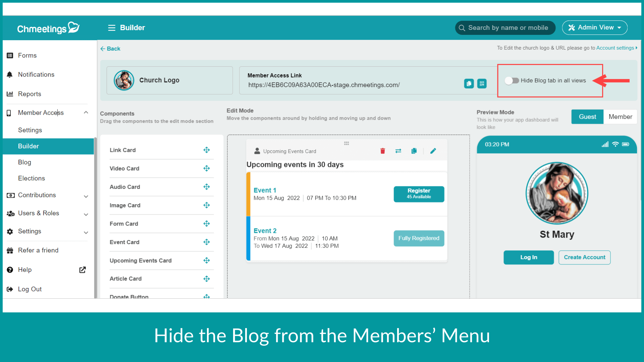Image resolution: width=644 pixels, height=362 pixels.
Task: Click the Forms sidebar icon
Action: [x=10, y=56]
